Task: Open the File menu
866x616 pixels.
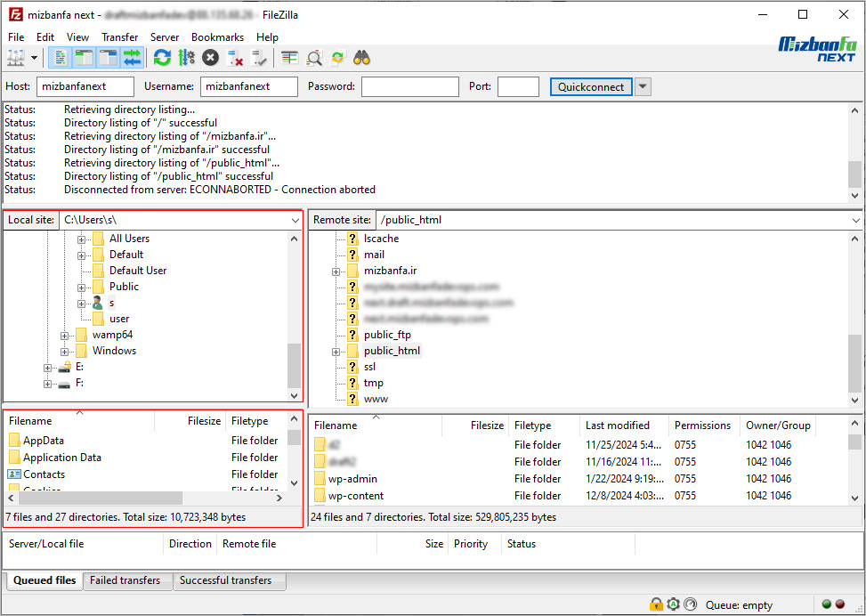Action: click(x=16, y=37)
